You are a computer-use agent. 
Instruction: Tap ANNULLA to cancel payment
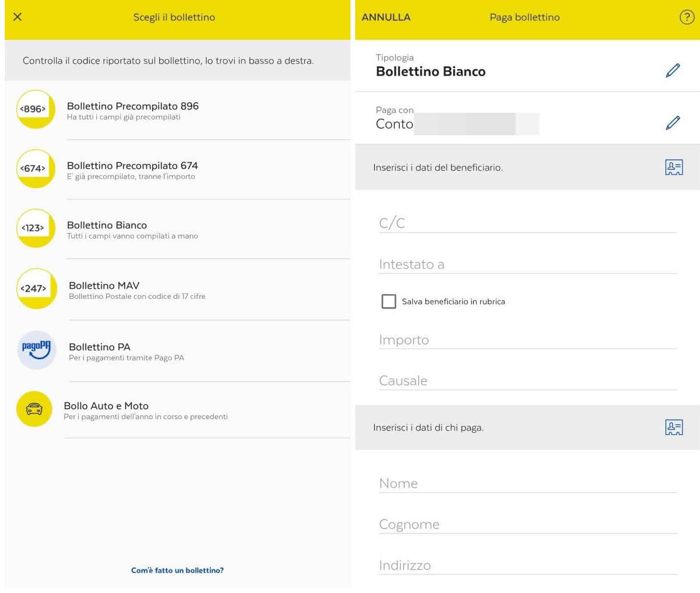pyautogui.click(x=386, y=17)
